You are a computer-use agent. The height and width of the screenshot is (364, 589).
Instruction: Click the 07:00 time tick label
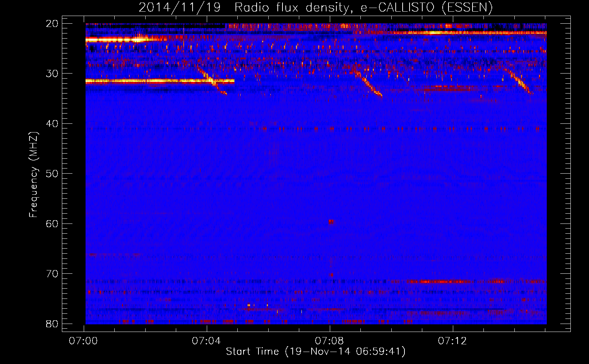pos(83,341)
